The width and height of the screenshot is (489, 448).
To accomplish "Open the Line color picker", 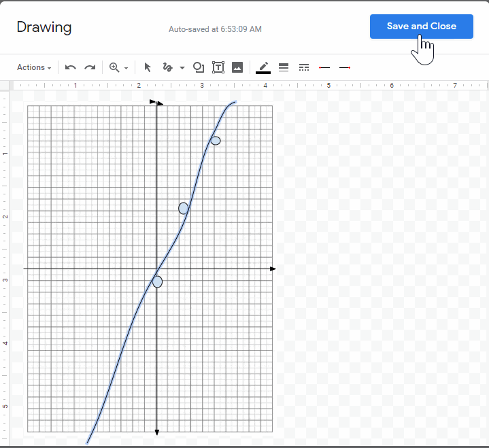I will (x=263, y=67).
